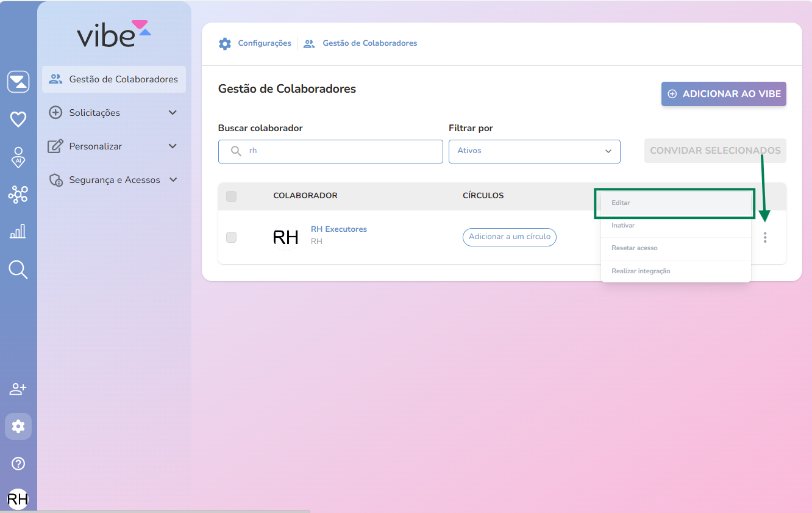Open the AI assistant icon in sidebar
812x513 pixels.
(x=18, y=157)
